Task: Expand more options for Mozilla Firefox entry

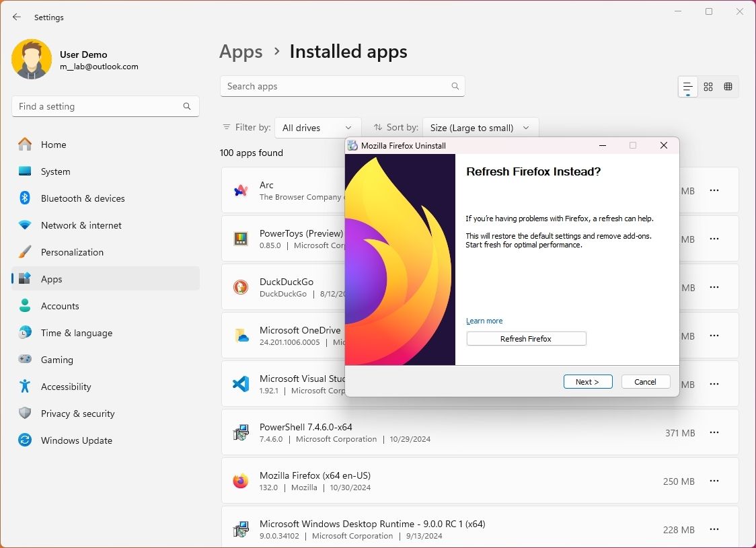Action: click(714, 481)
